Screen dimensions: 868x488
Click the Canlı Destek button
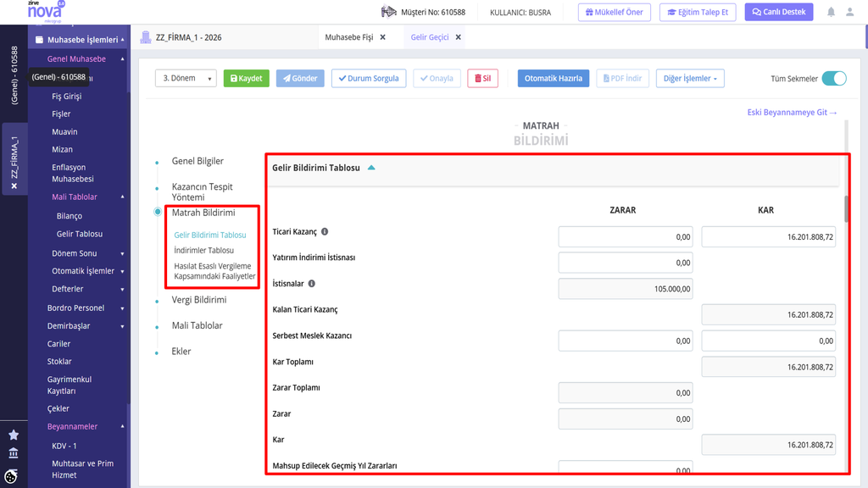779,12
